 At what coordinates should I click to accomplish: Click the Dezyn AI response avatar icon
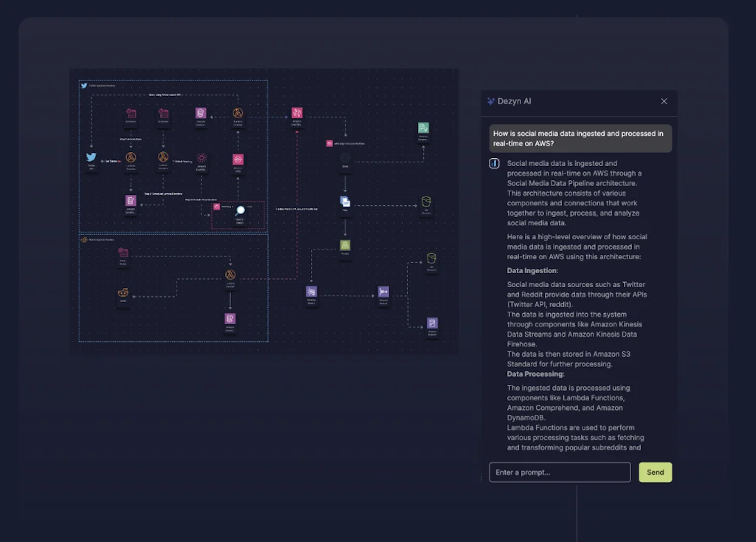click(x=494, y=163)
